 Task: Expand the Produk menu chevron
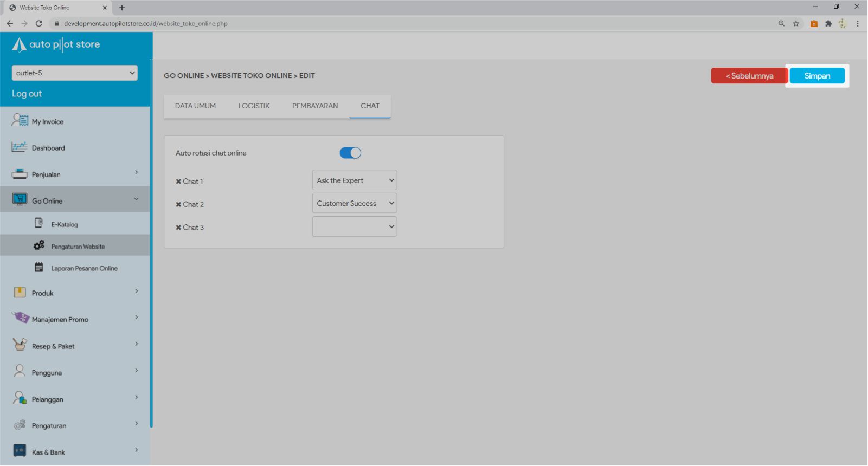pos(136,292)
